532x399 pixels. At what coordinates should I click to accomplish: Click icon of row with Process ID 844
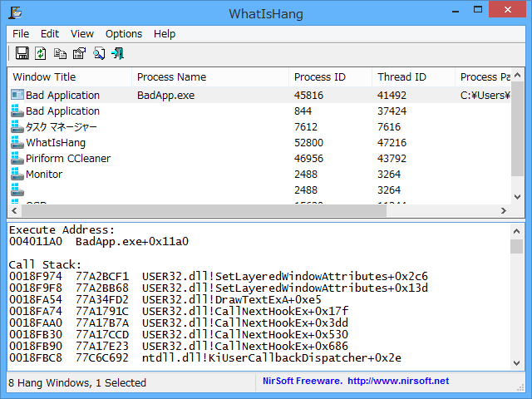coord(17,111)
